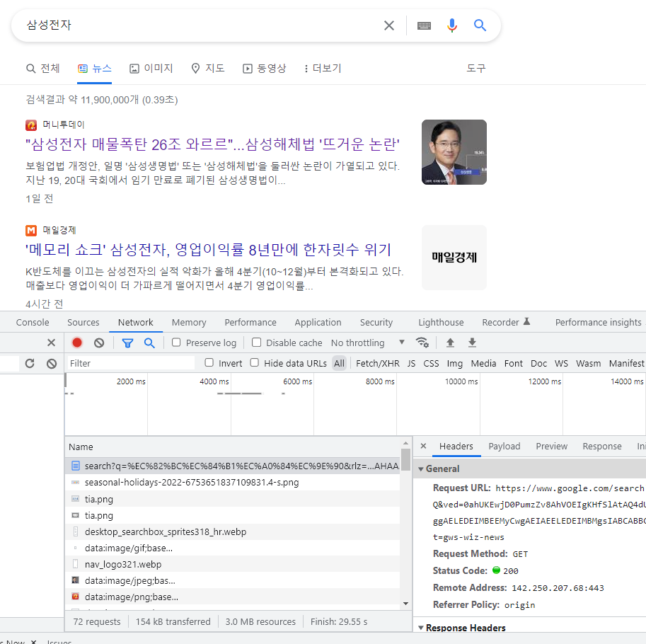Open the No throttling dropdown
Screen dimensions: 646x644
tap(368, 343)
